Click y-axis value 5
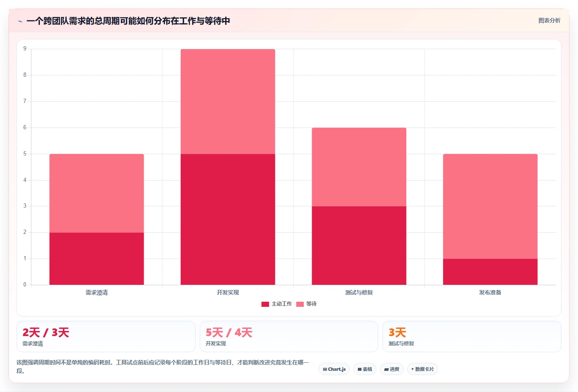578x392 pixels. (25, 154)
